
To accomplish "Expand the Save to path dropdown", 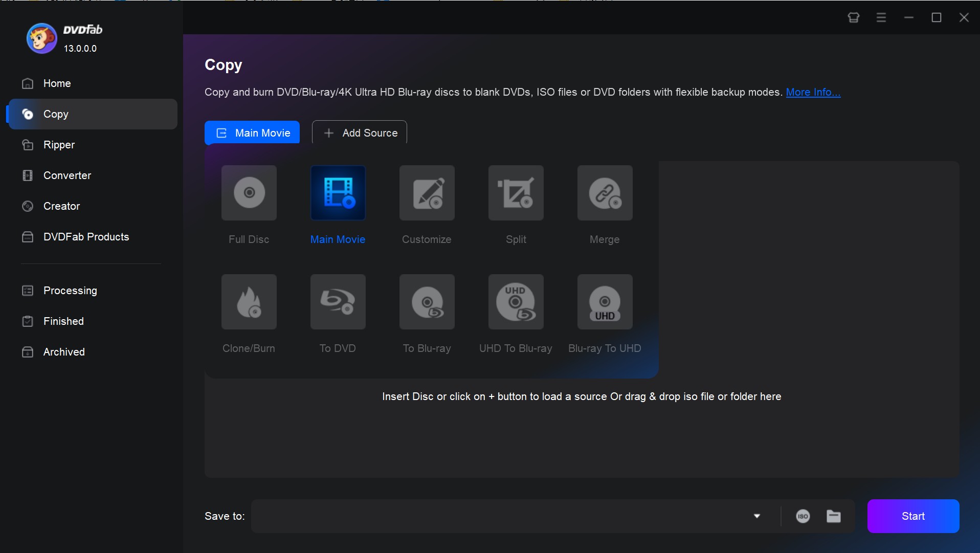I will coord(757,516).
